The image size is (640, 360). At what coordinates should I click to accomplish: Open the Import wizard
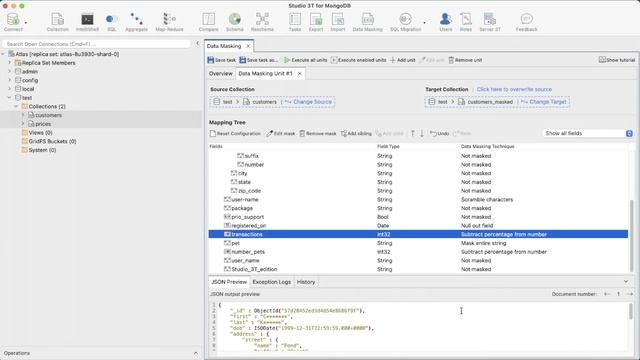[338, 22]
